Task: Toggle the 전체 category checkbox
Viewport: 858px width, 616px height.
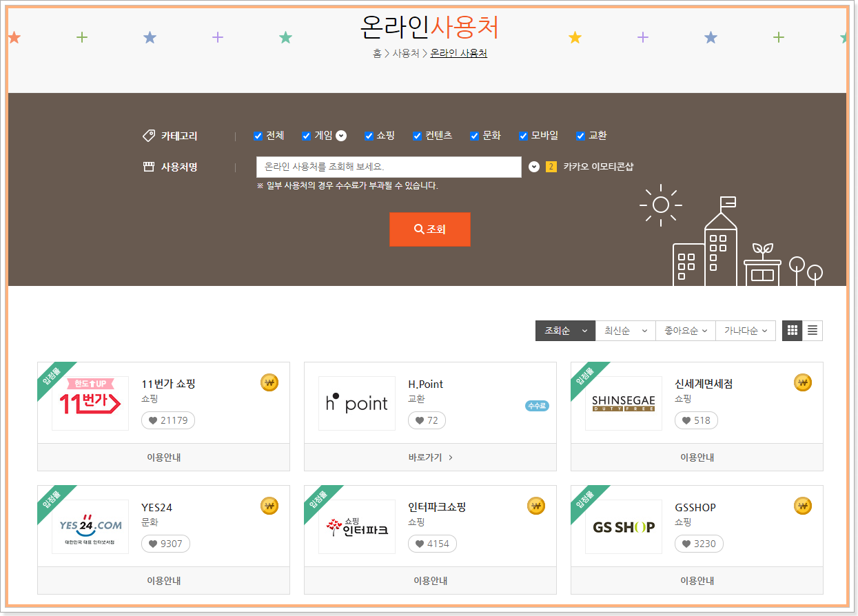Action: [258, 136]
